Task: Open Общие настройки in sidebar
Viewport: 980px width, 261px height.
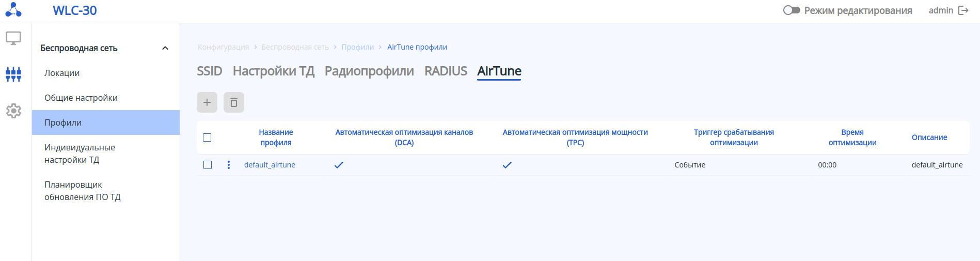Action: [x=81, y=98]
